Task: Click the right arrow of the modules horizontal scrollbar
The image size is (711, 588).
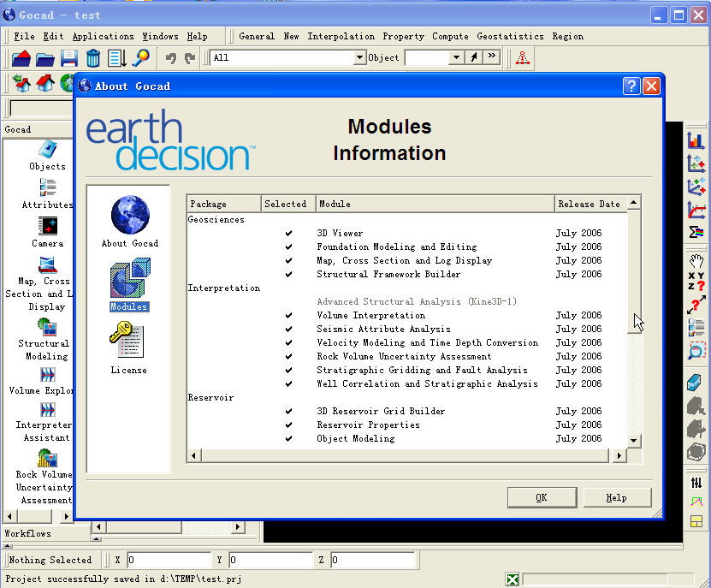Action: pyautogui.click(x=619, y=456)
